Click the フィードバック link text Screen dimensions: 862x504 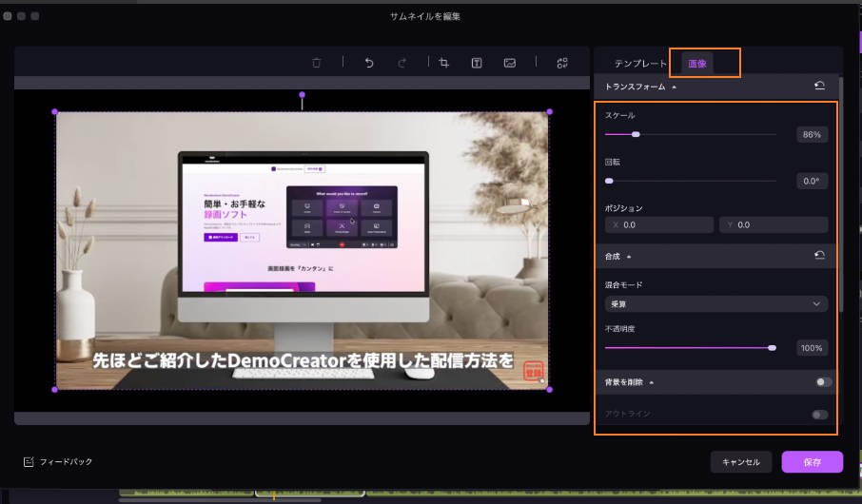point(66,461)
